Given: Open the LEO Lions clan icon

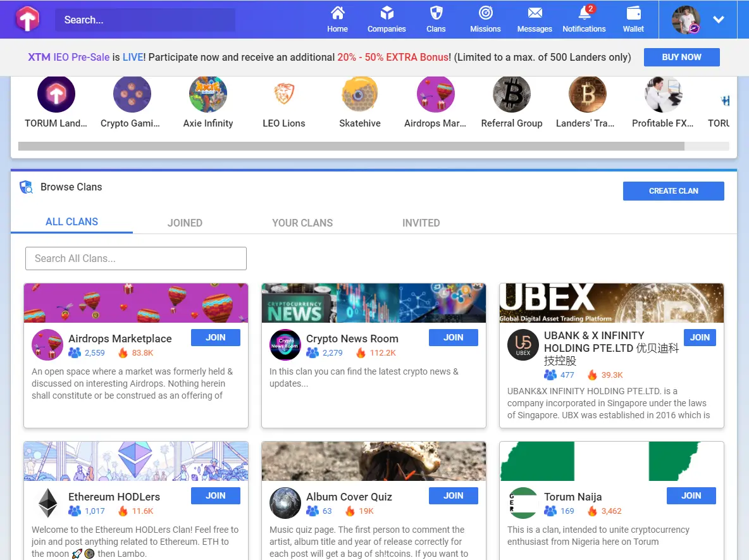Looking at the screenshot, I should [284, 94].
